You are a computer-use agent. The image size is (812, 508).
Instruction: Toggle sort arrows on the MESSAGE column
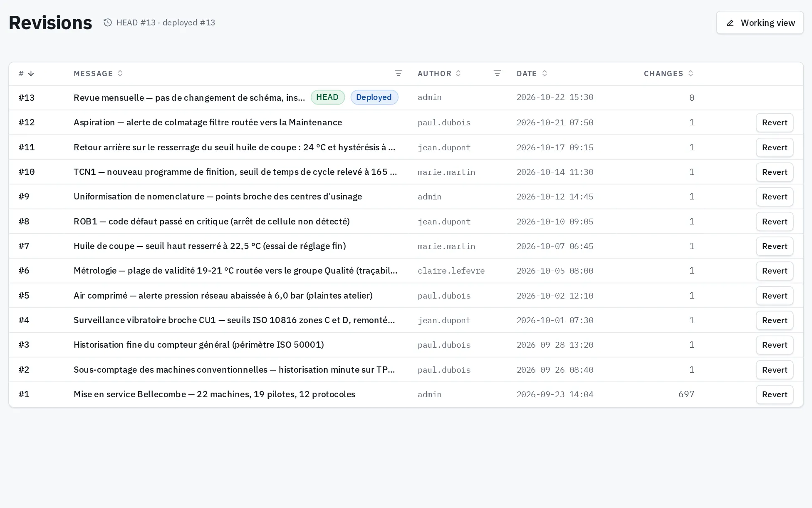point(120,74)
